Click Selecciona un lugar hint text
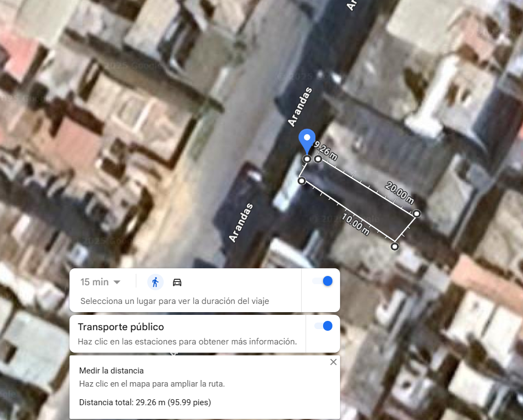Image resolution: width=523 pixels, height=420 pixels. tap(175, 301)
